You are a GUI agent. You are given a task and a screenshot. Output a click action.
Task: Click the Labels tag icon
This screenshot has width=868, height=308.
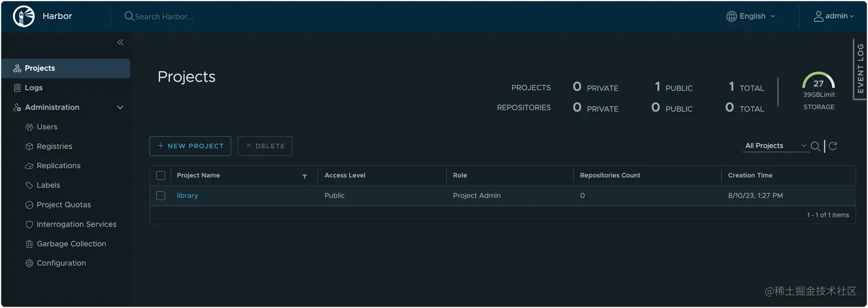coord(29,185)
